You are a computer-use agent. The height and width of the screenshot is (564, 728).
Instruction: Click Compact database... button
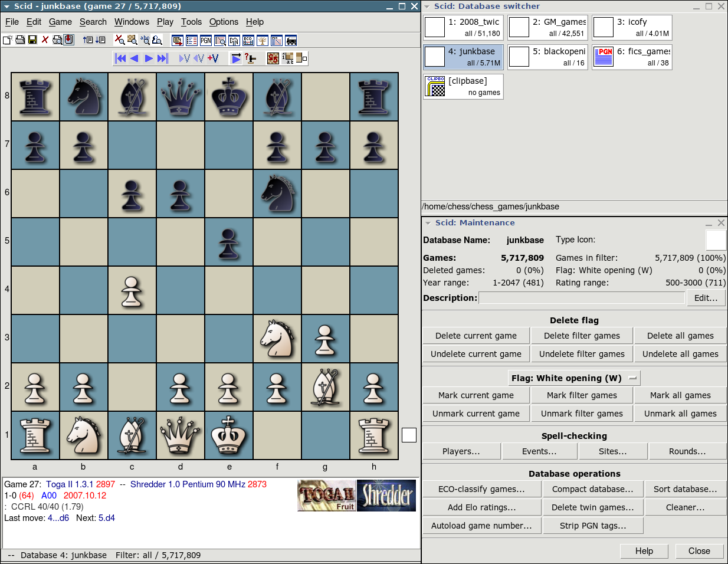tap(592, 489)
